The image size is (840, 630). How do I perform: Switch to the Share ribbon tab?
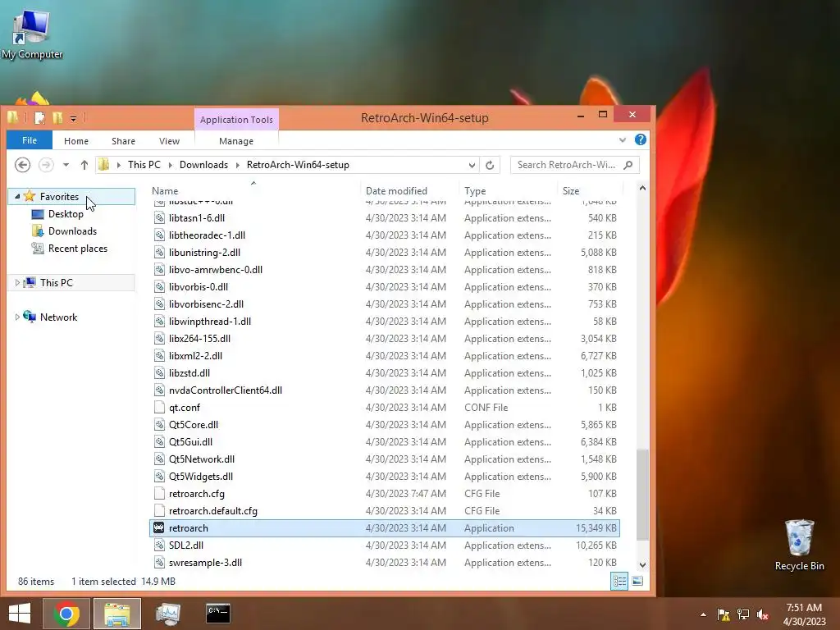[x=123, y=141]
